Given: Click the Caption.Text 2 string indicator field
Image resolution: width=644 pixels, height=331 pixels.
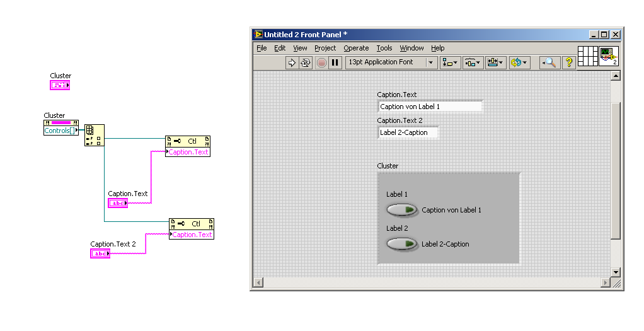Looking at the screenshot, I should tap(408, 132).
